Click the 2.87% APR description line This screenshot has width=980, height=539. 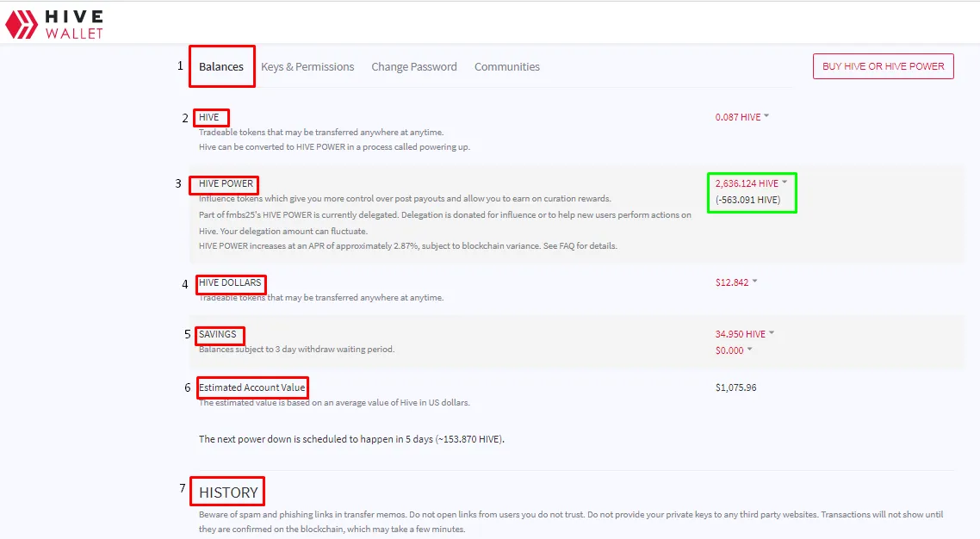tap(407, 246)
